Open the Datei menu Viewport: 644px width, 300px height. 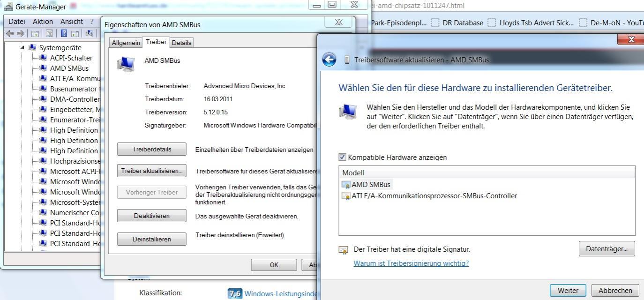[16, 22]
